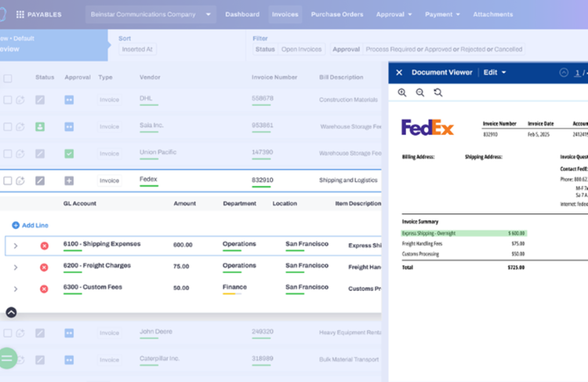Image resolution: width=588 pixels, height=382 pixels.
Task: Toggle the select-all header checkbox
Action: [8, 78]
